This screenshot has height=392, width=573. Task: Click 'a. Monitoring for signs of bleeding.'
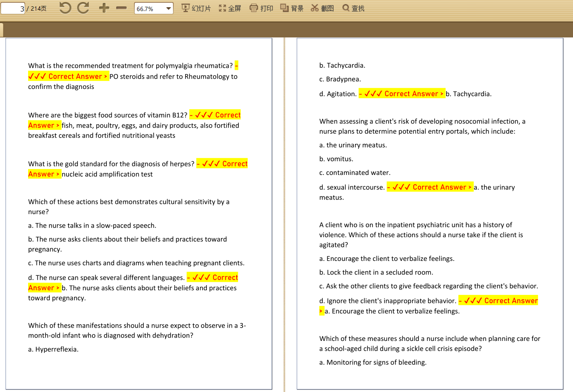pos(373,363)
